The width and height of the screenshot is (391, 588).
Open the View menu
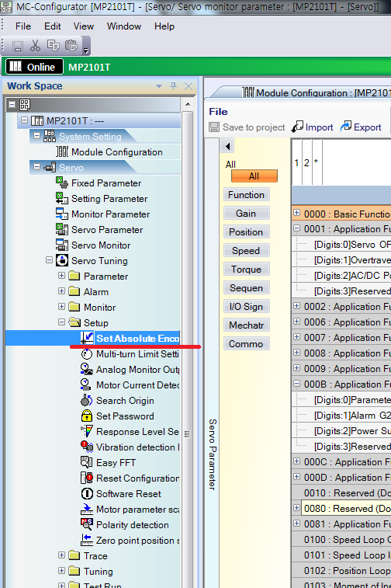pos(84,26)
